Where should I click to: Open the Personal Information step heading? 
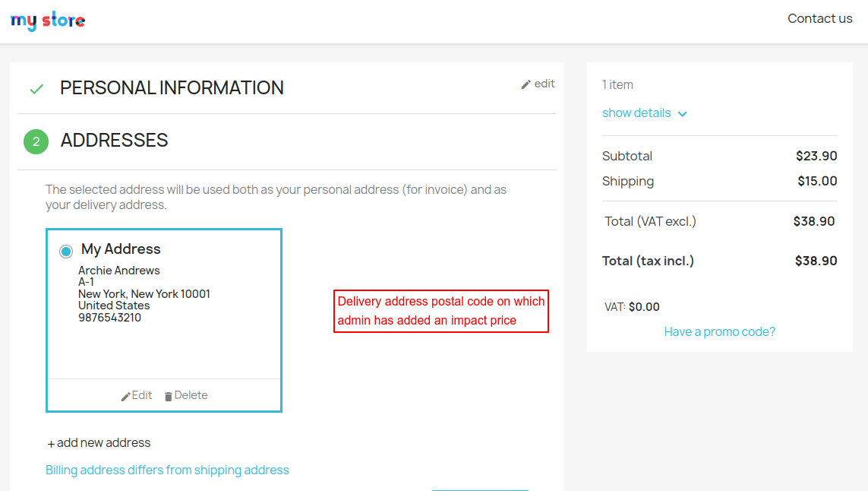tap(172, 88)
